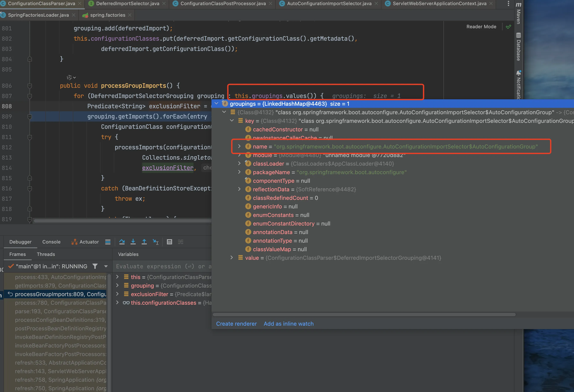Click the Create renderer link

point(236,324)
